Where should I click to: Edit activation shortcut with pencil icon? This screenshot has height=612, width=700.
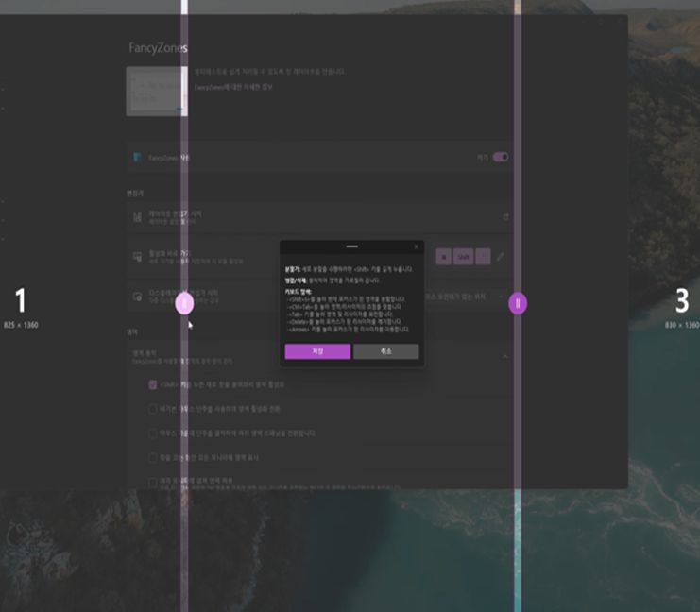[x=501, y=257]
